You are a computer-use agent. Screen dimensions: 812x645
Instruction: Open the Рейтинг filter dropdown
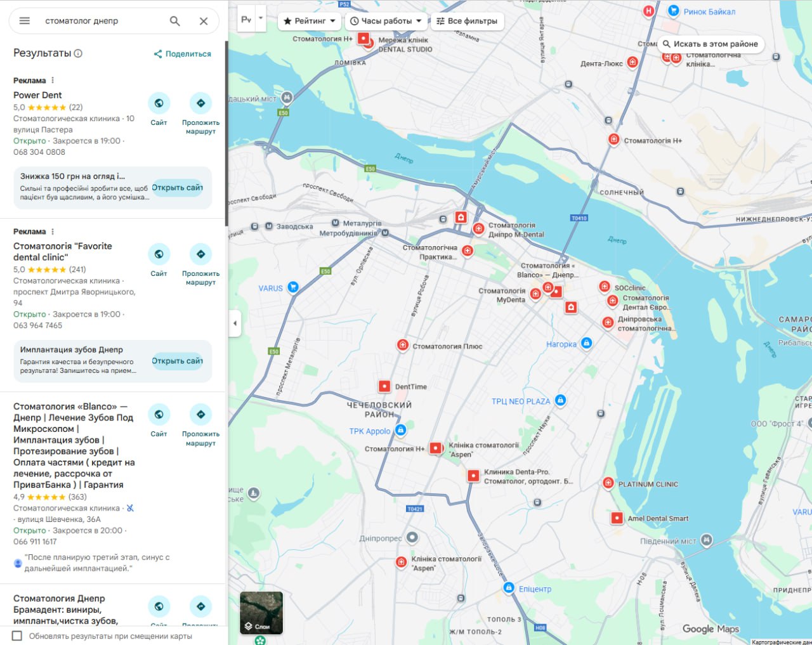308,20
